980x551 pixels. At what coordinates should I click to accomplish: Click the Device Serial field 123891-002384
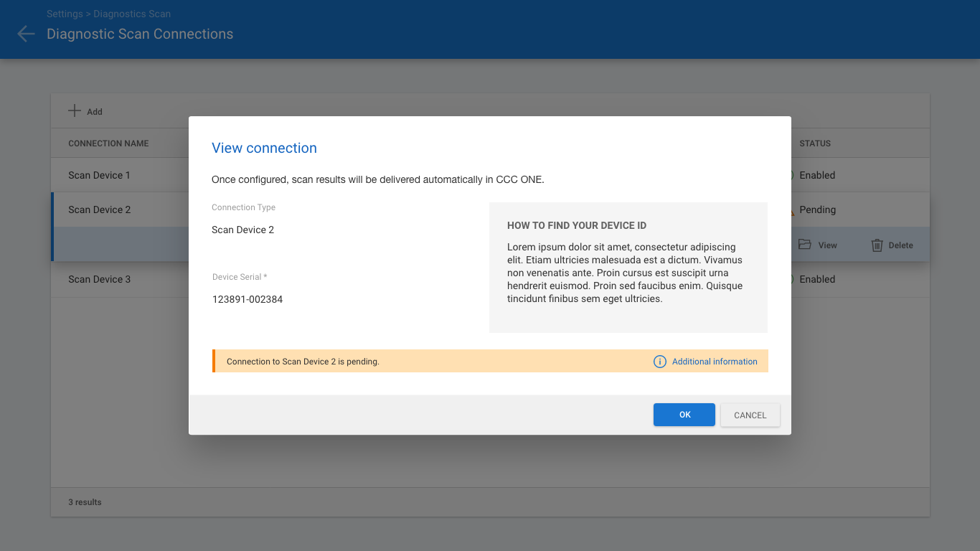[248, 299]
